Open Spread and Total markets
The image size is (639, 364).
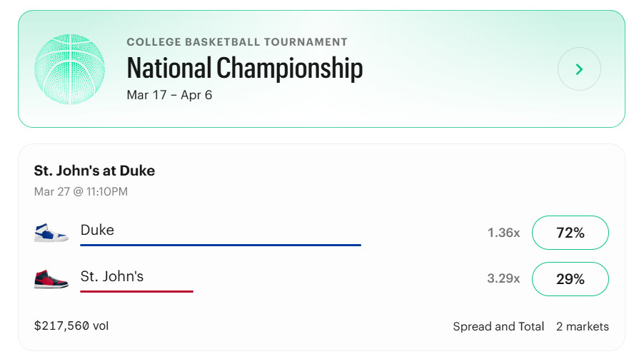498,326
